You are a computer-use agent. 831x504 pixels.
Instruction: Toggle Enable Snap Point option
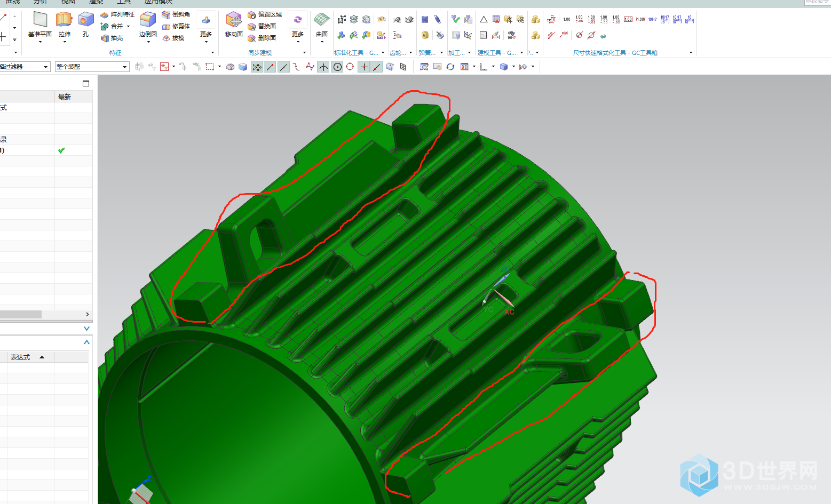[257, 67]
